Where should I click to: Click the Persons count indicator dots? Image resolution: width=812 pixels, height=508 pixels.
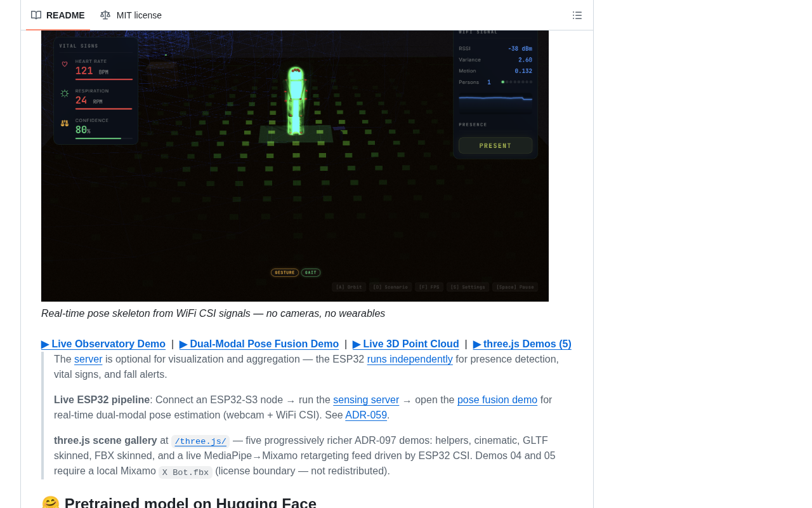pyautogui.click(x=517, y=82)
